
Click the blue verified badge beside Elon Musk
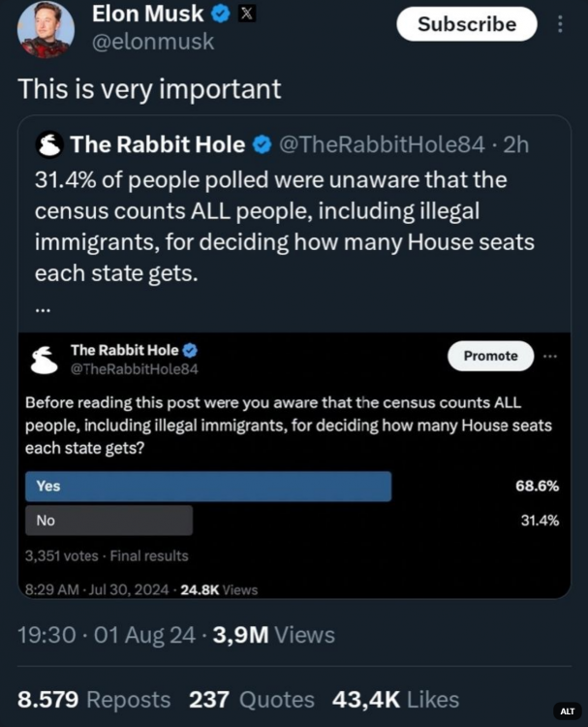[221, 15]
